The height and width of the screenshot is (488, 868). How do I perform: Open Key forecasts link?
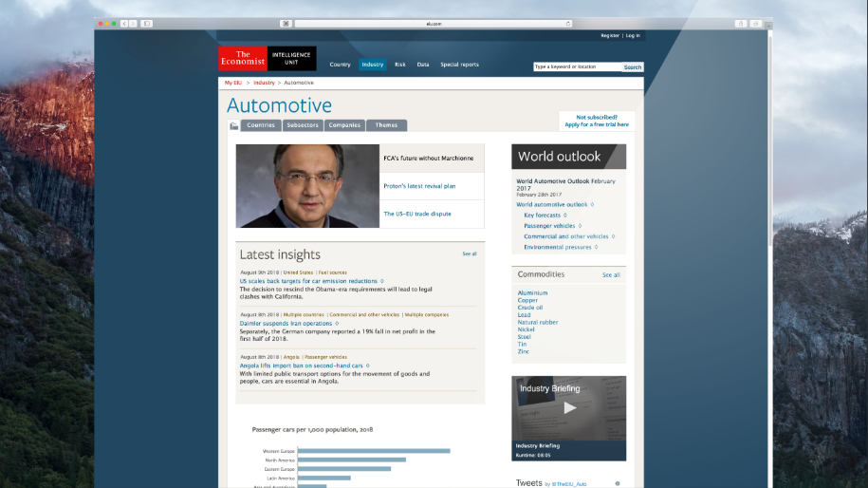(x=542, y=215)
